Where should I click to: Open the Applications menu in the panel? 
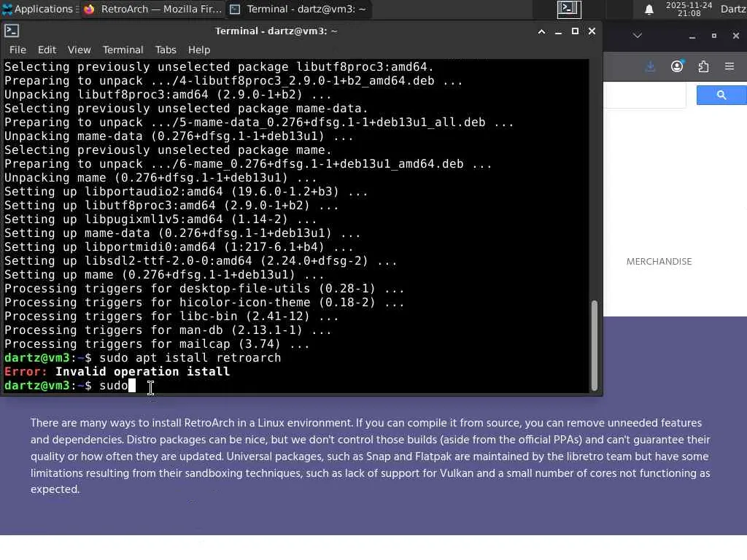click(38, 9)
